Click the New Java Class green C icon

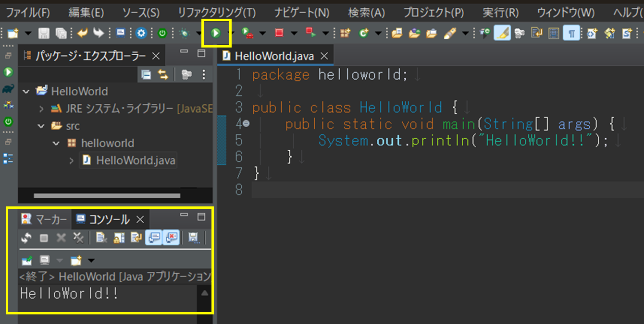(363, 33)
